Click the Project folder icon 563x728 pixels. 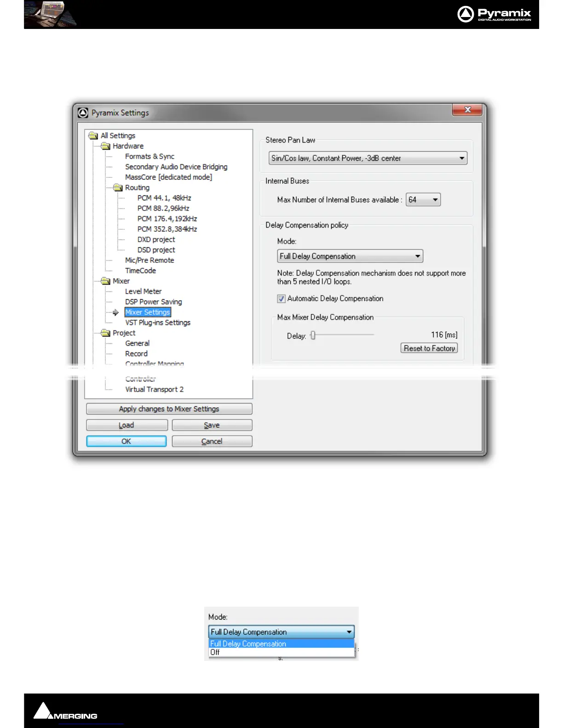coord(105,333)
